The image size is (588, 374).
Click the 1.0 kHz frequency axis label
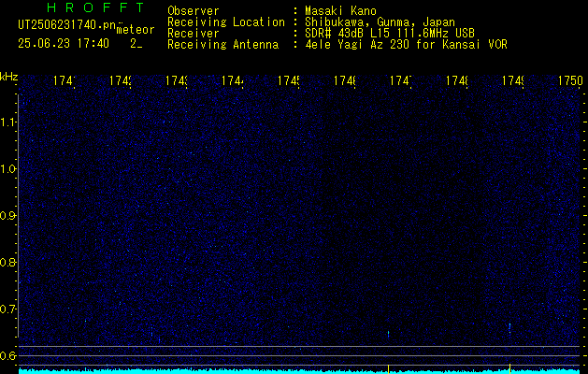click(7, 169)
